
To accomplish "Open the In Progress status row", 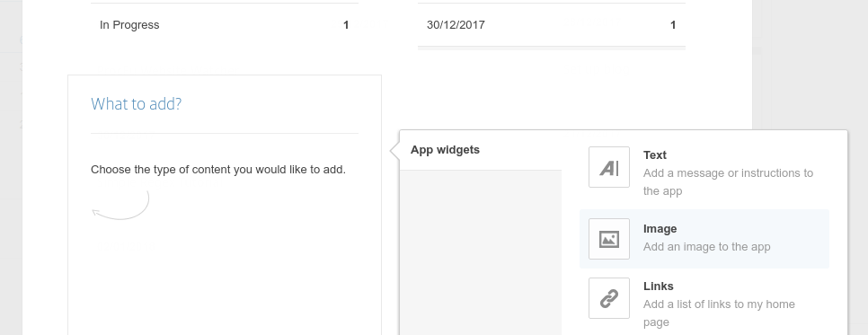I will 225,25.
